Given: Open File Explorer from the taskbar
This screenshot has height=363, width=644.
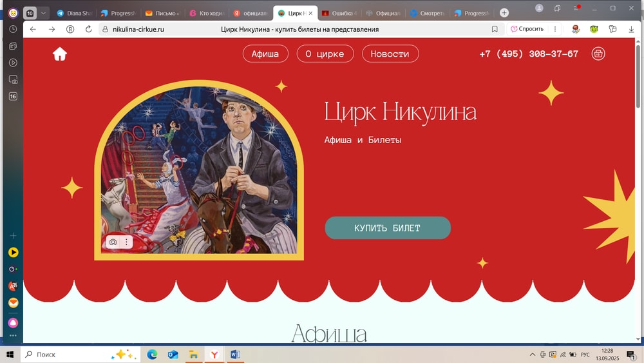Looking at the screenshot, I should coord(194,355).
